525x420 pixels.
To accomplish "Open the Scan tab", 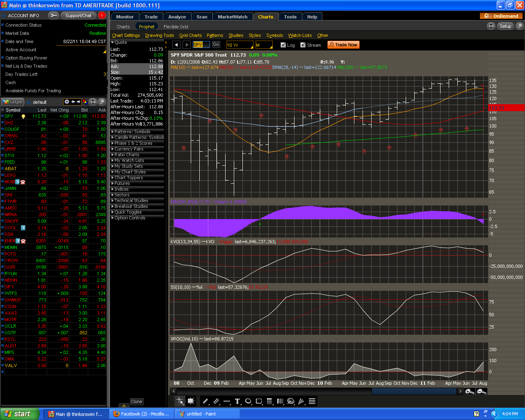I will pos(202,17).
